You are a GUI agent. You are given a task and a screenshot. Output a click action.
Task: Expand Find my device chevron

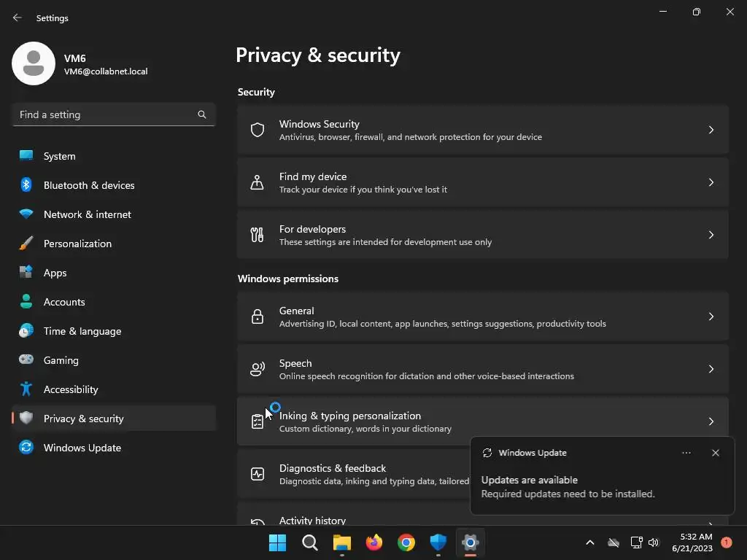711,182
